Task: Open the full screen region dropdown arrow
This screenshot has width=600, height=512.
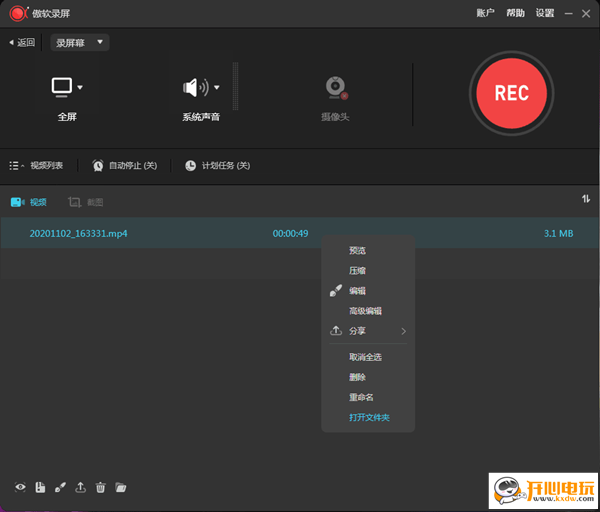Action: click(x=80, y=88)
